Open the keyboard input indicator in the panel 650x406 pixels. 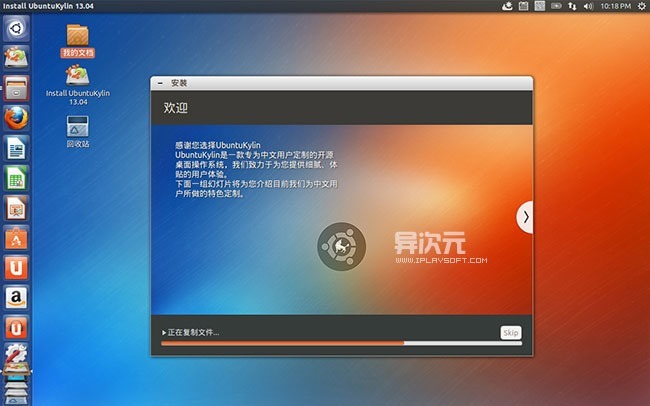pos(539,6)
